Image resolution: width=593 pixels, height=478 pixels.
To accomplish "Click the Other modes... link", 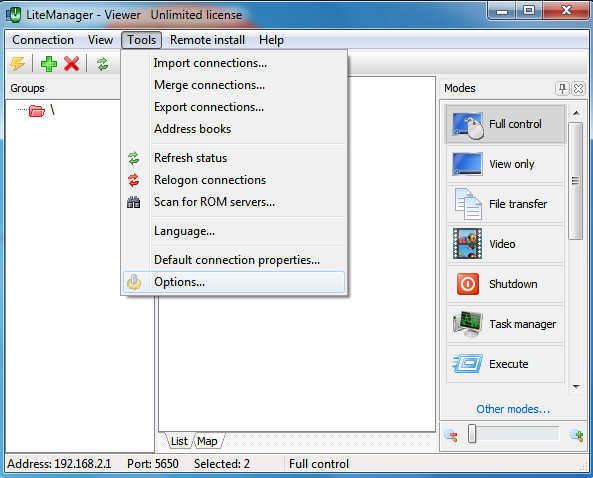I will (513, 409).
